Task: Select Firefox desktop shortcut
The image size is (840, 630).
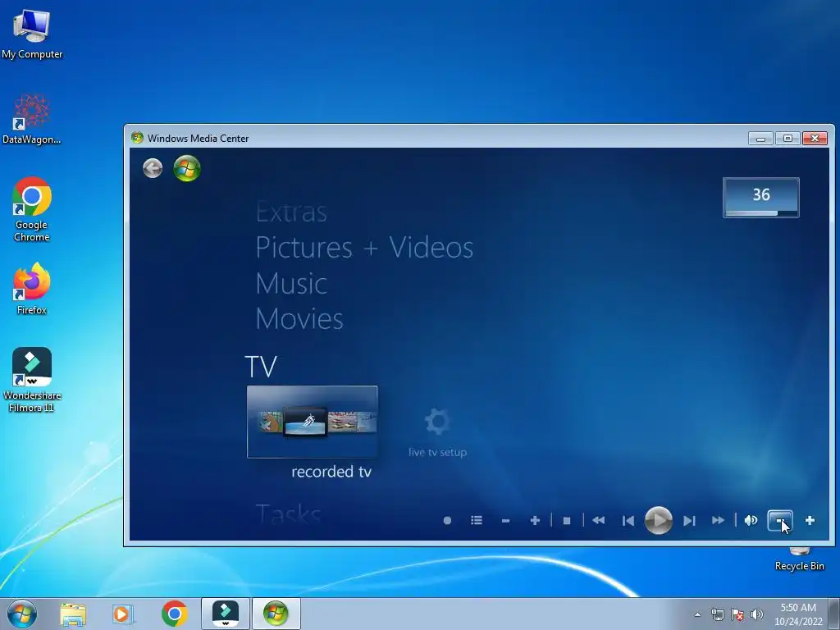Action: 32,290
